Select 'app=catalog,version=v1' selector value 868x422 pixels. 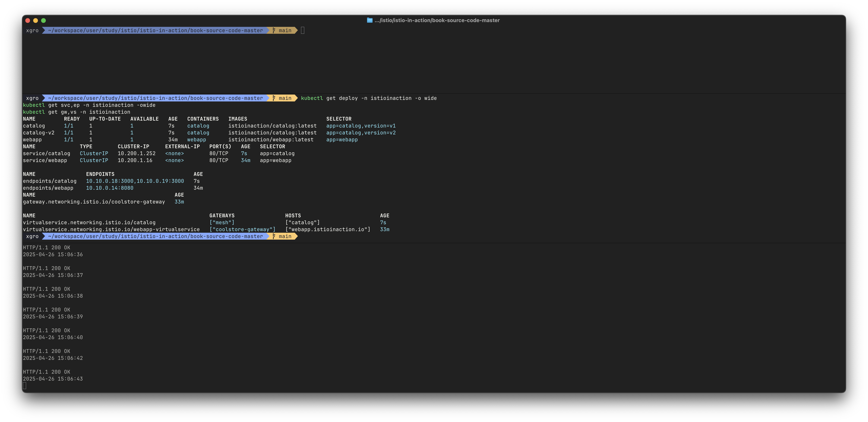point(361,126)
